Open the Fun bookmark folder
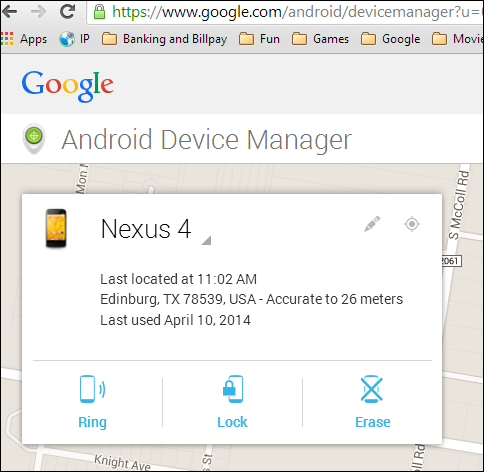Viewport: 484px width, 472px height. [x=259, y=39]
